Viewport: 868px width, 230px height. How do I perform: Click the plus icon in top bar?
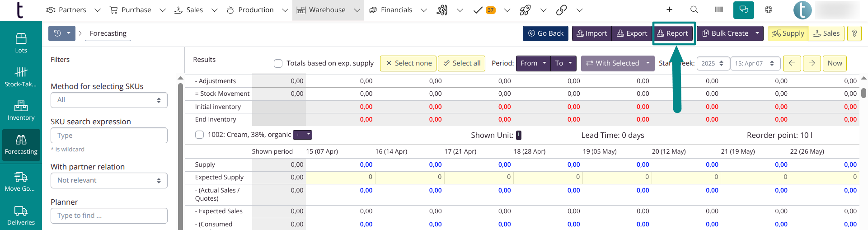click(x=669, y=9)
